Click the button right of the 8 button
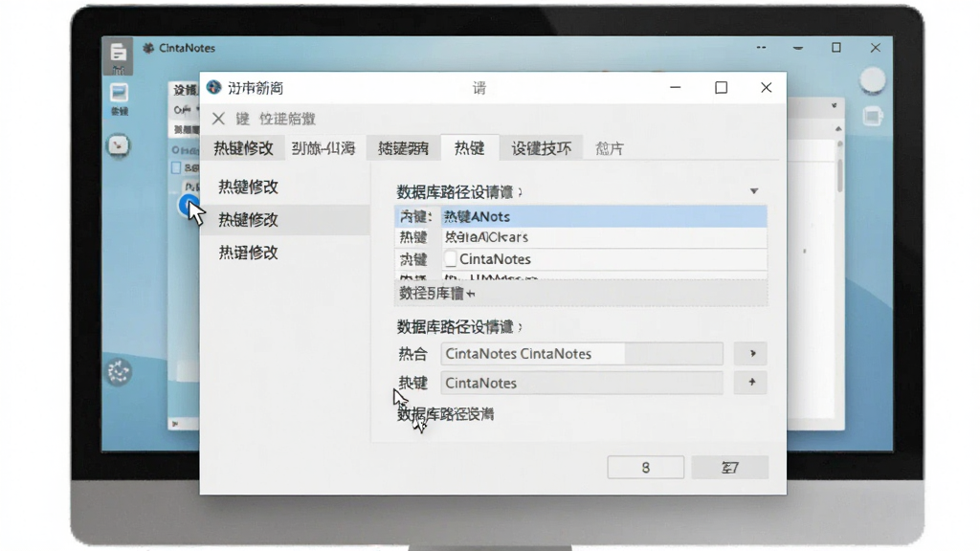 click(730, 467)
